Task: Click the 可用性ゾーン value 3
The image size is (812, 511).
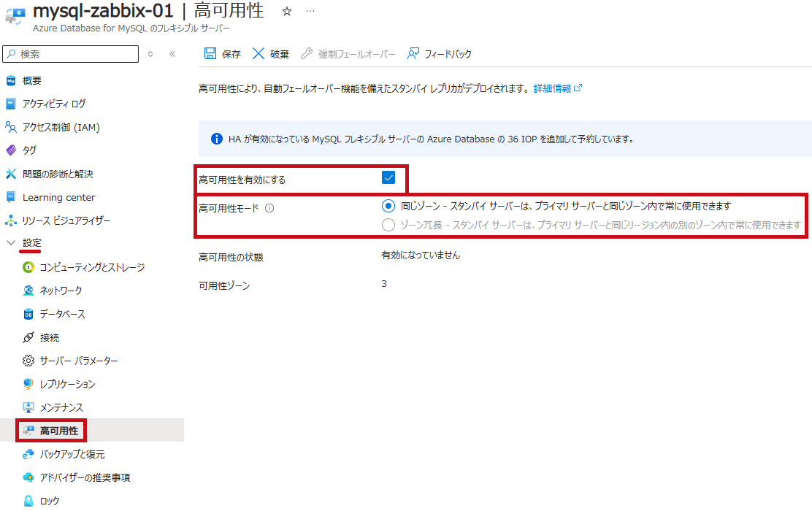Action: coord(384,284)
